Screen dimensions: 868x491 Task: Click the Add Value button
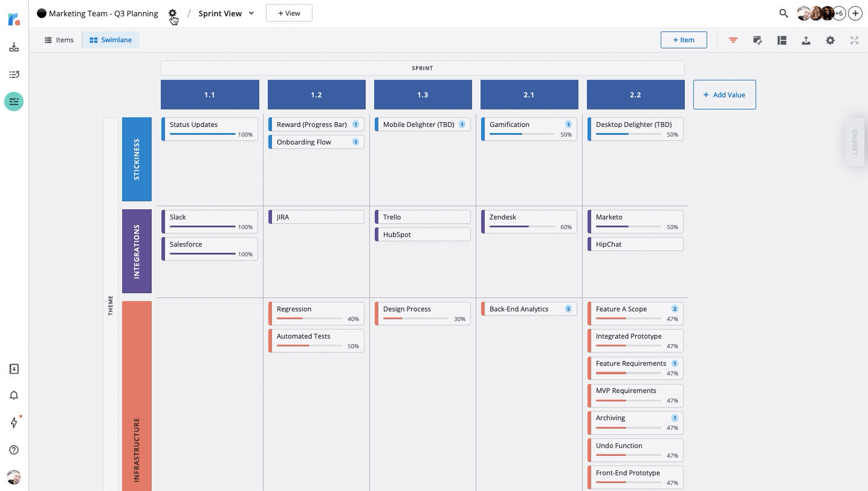pyautogui.click(x=724, y=95)
